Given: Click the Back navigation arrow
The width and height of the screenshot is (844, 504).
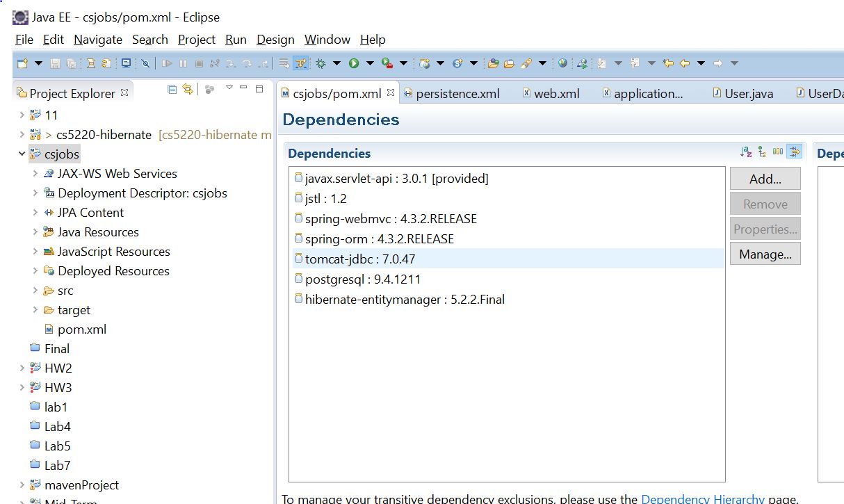Looking at the screenshot, I should point(685,63).
